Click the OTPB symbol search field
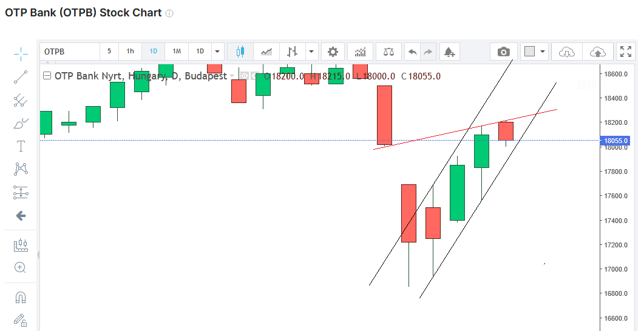The height and width of the screenshot is (331, 644). click(70, 52)
